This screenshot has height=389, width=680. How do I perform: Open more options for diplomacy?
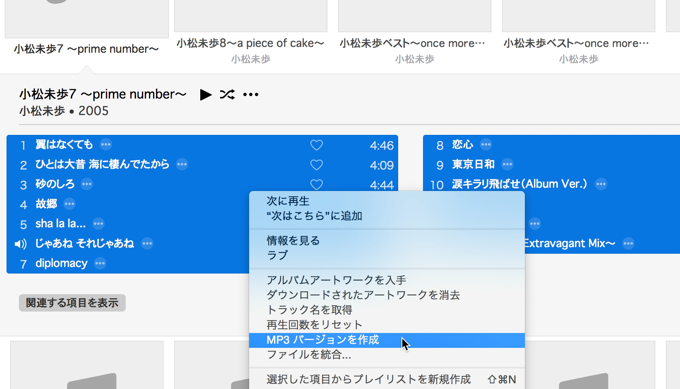pyautogui.click(x=100, y=263)
